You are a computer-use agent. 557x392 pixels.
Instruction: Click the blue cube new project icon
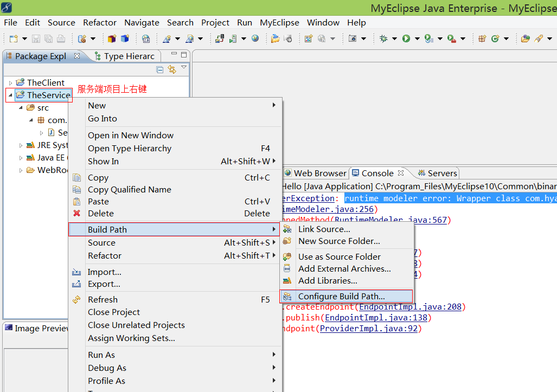pyautogui.click(x=125, y=38)
